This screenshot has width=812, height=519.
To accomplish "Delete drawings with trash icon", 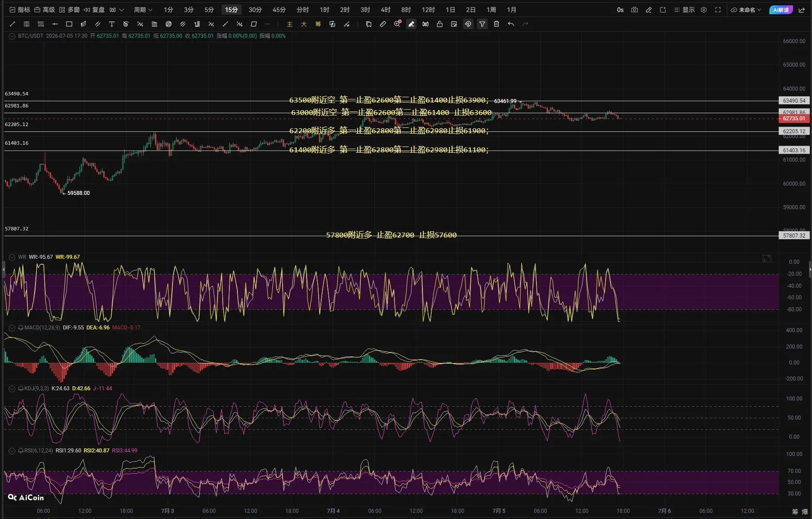I will [x=497, y=24].
